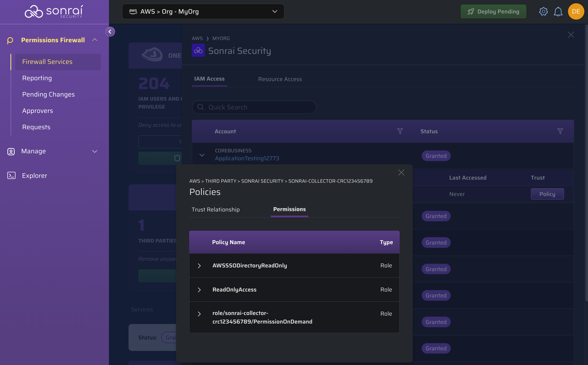Viewport: 588px width, 365px height.
Task: Click the Granted badge for ApplicationTesting12773
Action: (436, 156)
